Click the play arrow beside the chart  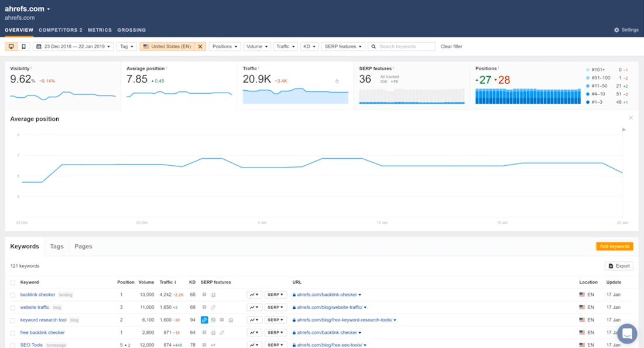624,130
